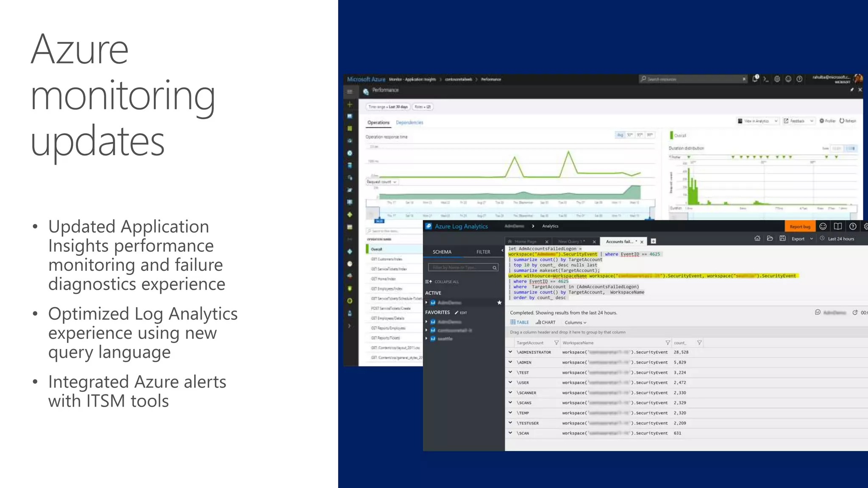Open the documentation book icon in Log Analytics
868x488 pixels.
point(838,227)
